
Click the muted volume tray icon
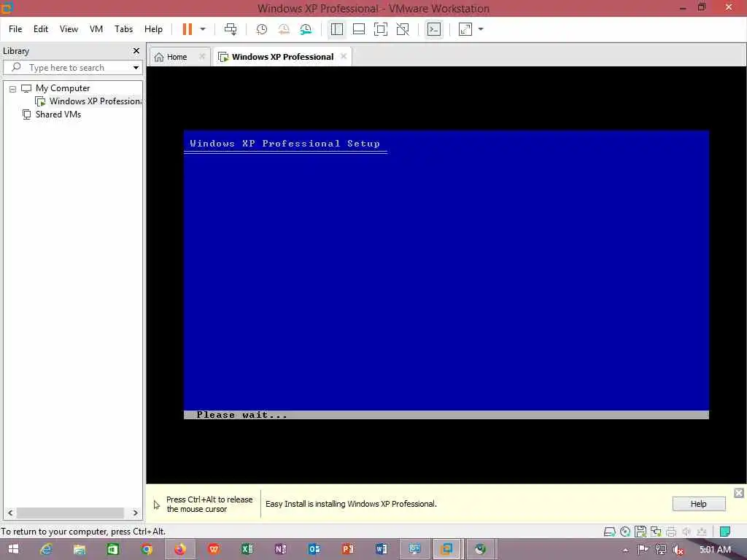point(678,550)
